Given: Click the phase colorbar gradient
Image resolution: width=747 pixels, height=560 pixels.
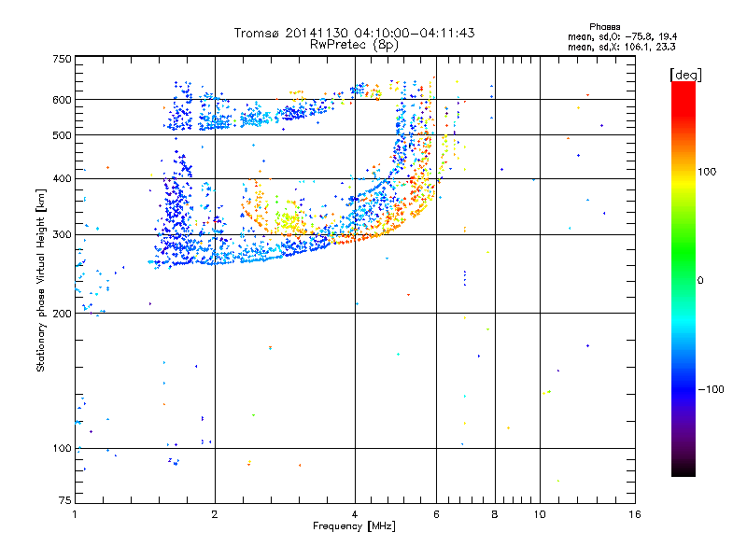Looking at the screenshot, I should pos(684,278).
